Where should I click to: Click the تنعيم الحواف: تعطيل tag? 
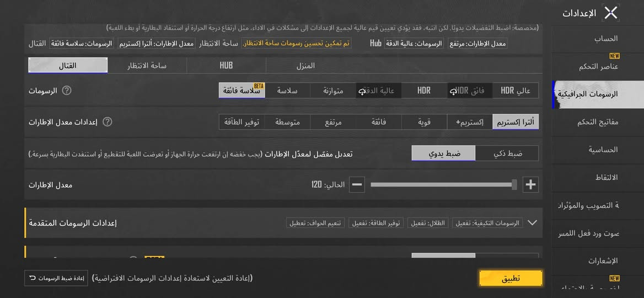(316, 223)
